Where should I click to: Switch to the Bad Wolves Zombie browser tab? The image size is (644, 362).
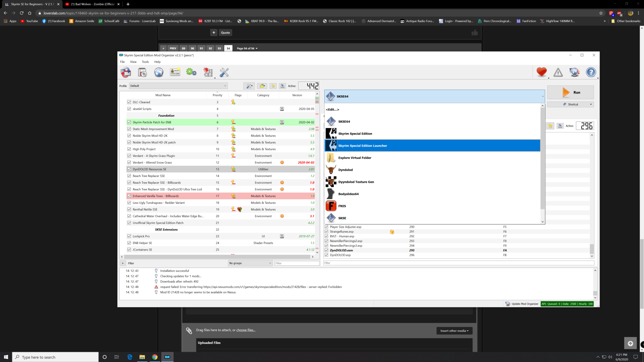click(93, 4)
